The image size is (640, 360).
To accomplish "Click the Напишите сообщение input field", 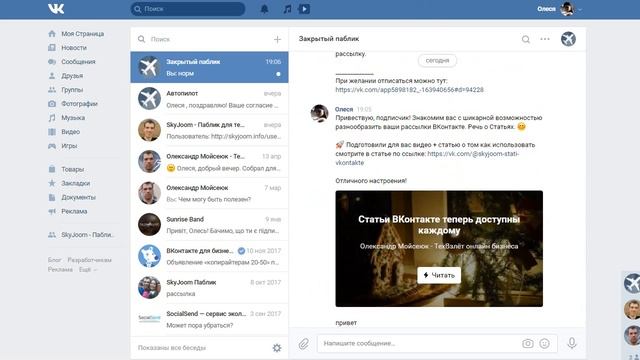I will pyautogui.click(x=420, y=344).
